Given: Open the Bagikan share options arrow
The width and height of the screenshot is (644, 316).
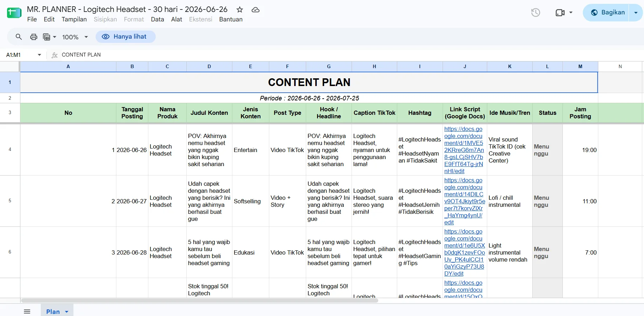Looking at the screenshot, I should pos(636,13).
